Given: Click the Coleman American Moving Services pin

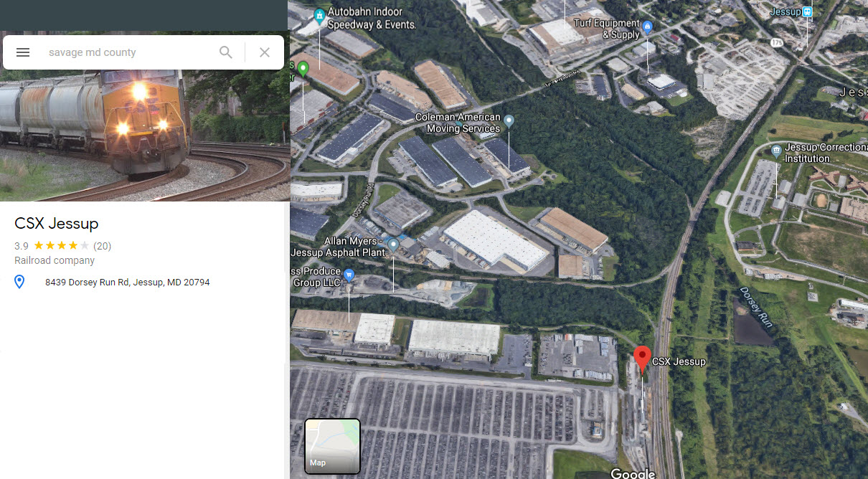Looking at the screenshot, I should pos(509,121).
